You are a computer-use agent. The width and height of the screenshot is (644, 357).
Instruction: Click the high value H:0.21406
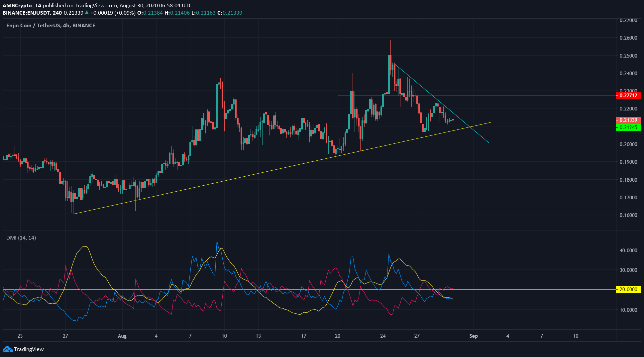pyautogui.click(x=177, y=13)
